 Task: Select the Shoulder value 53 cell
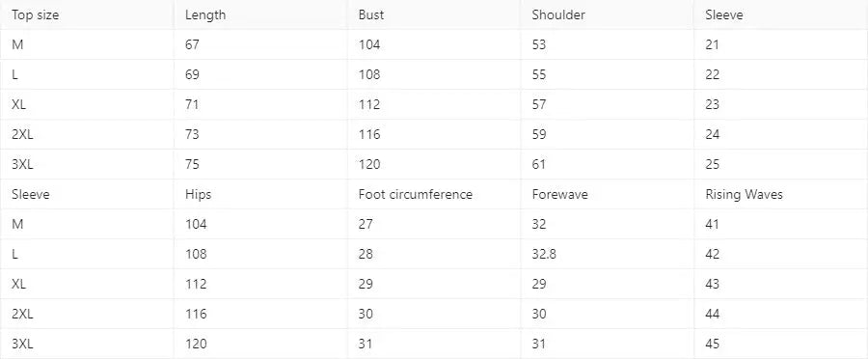pos(607,44)
